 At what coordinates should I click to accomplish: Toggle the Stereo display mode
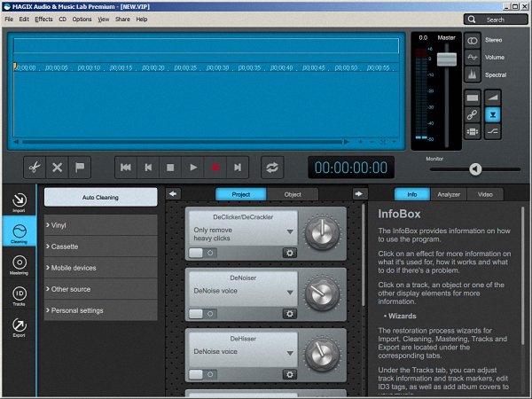473,40
